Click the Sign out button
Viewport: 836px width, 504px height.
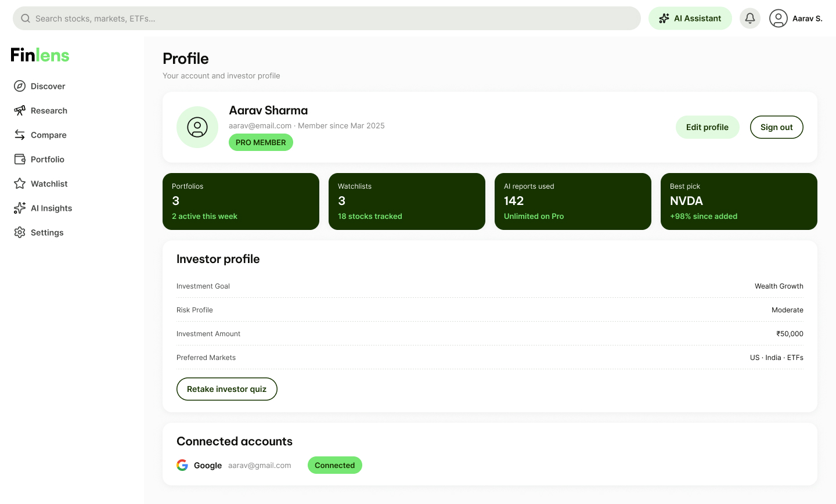point(777,127)
